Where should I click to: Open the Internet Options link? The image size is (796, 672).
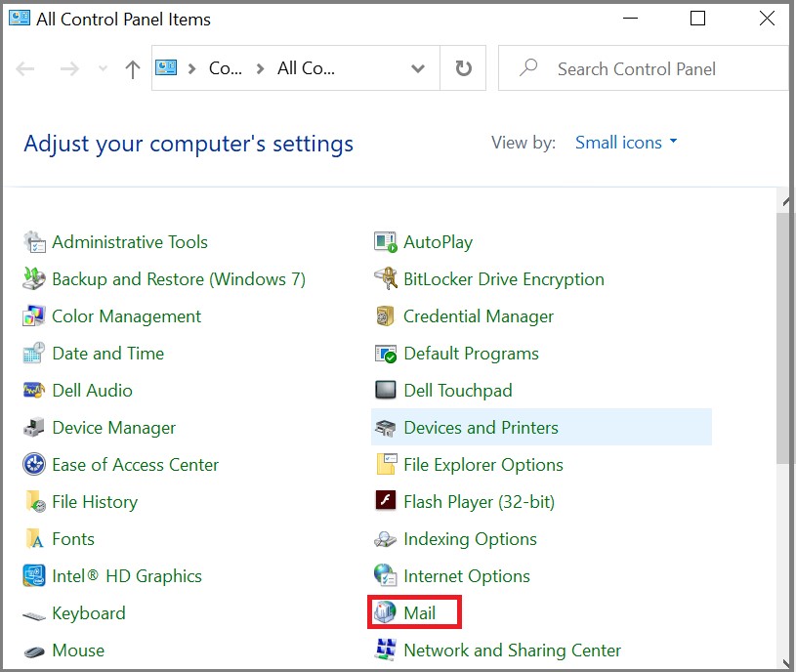click(x=467, y=576)
